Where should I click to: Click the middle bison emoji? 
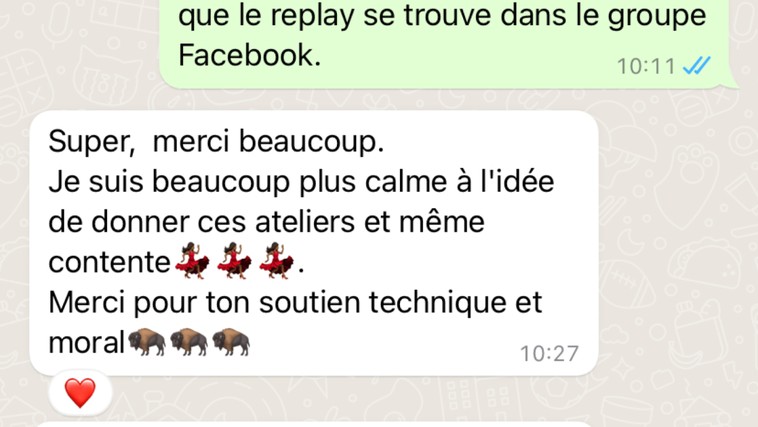point(189,342)
